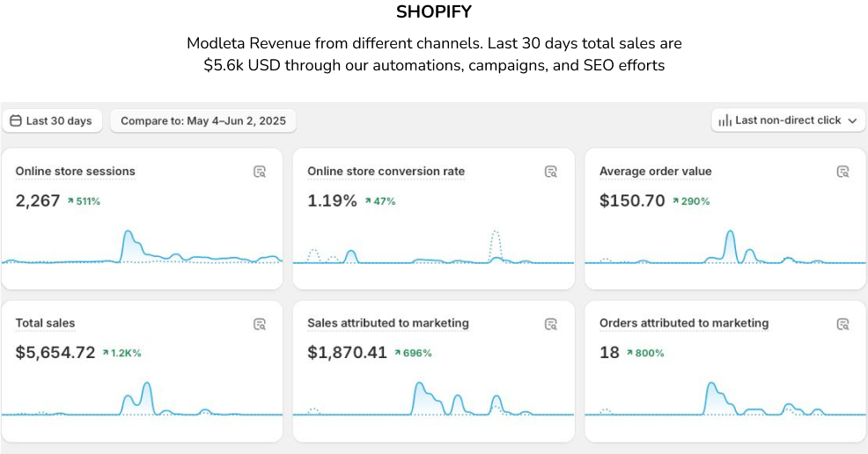This screenshot has width=868, height=454.
Task: Click the Online store sessions title
Action: [76, 172]
